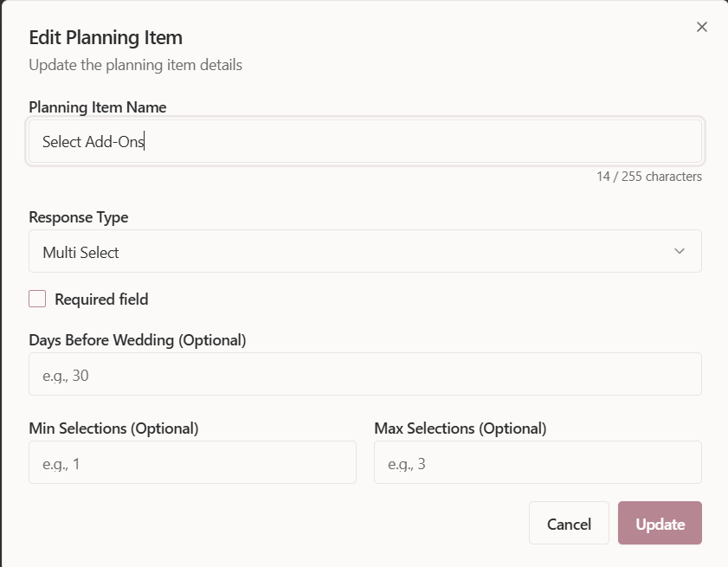Close the Edit Planning Item dialog
The width and height of the screenshot is (728, 567).
click(702, 27)
